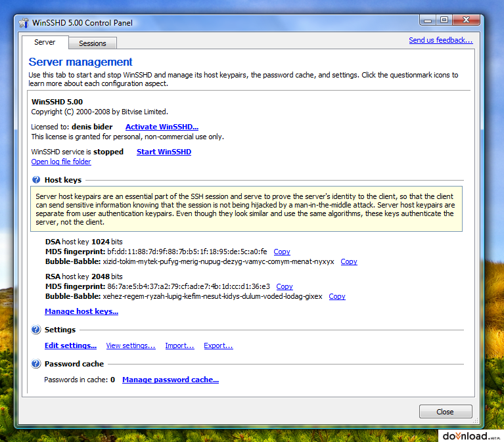
Task: Open Manage host keys
Action: (x=81, y=311)
